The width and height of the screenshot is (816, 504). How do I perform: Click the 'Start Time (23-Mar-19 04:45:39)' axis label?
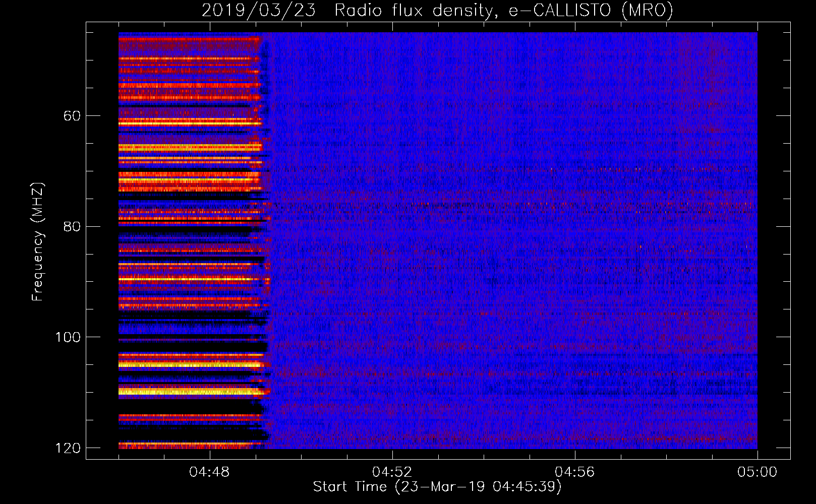437,487
